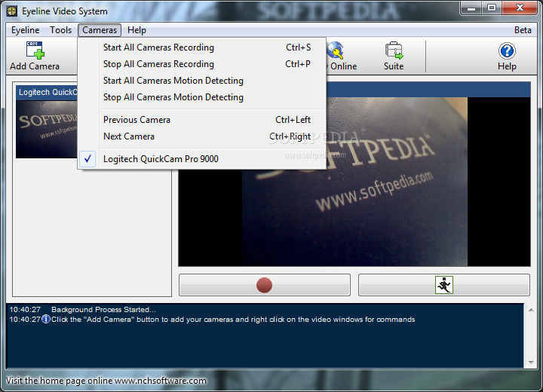This screenshot has height=392, width=543.
Task: Open the Help menu
Action: click(137, 30)
